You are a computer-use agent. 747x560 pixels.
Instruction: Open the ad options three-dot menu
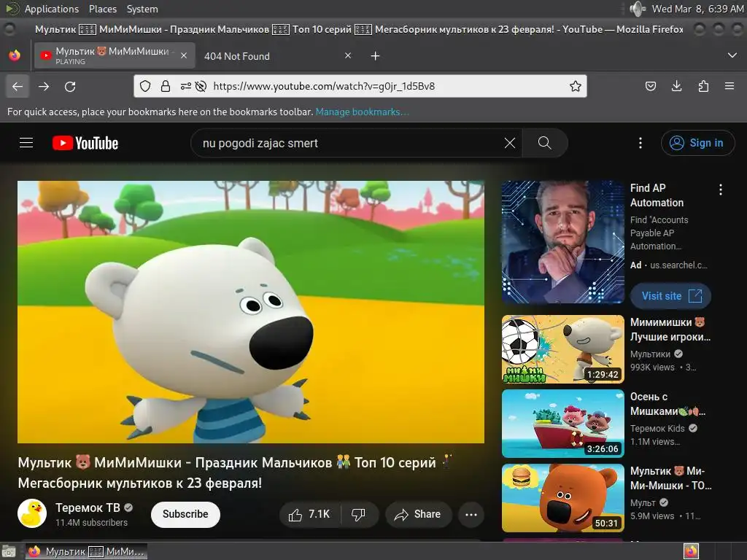[x=720, y=190]
